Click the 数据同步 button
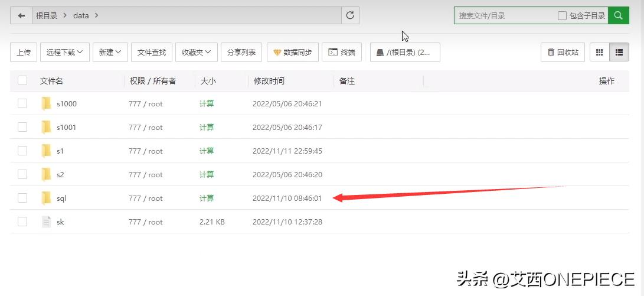The height and width of the screenshot is (296, 644). (x=293, y=52)
